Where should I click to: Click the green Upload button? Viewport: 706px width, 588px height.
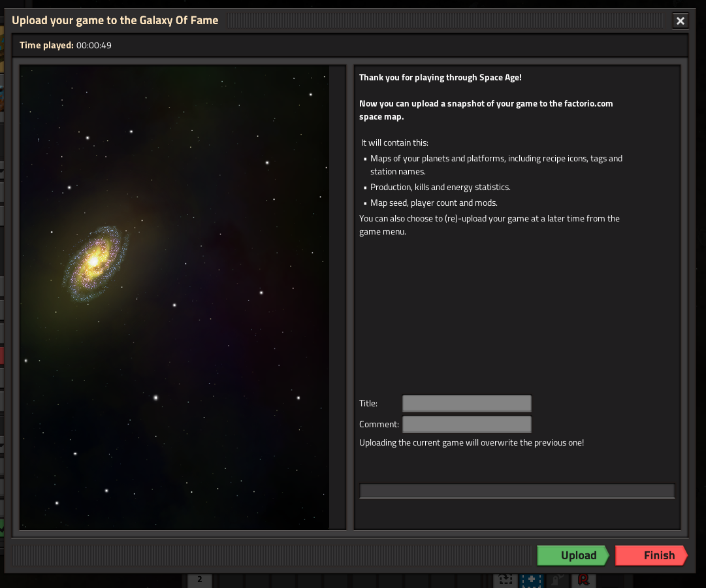coord(573,555)
